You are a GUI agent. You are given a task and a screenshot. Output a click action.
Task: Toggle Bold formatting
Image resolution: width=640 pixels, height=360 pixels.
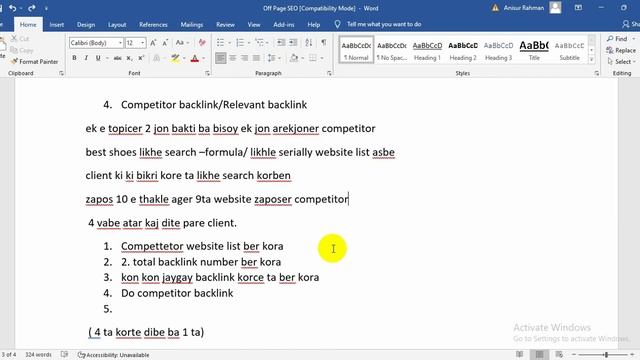tap(74, 58)
